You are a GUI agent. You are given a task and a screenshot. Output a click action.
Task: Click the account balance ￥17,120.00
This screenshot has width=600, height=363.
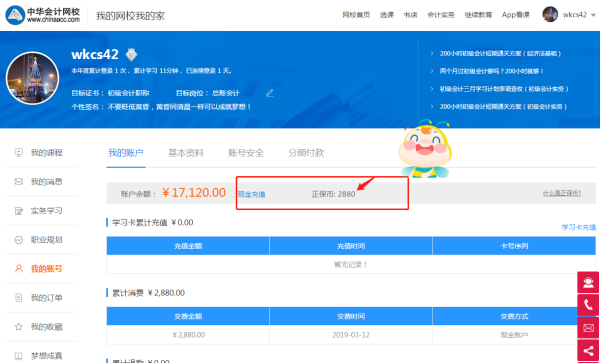(x=194, y=193)
